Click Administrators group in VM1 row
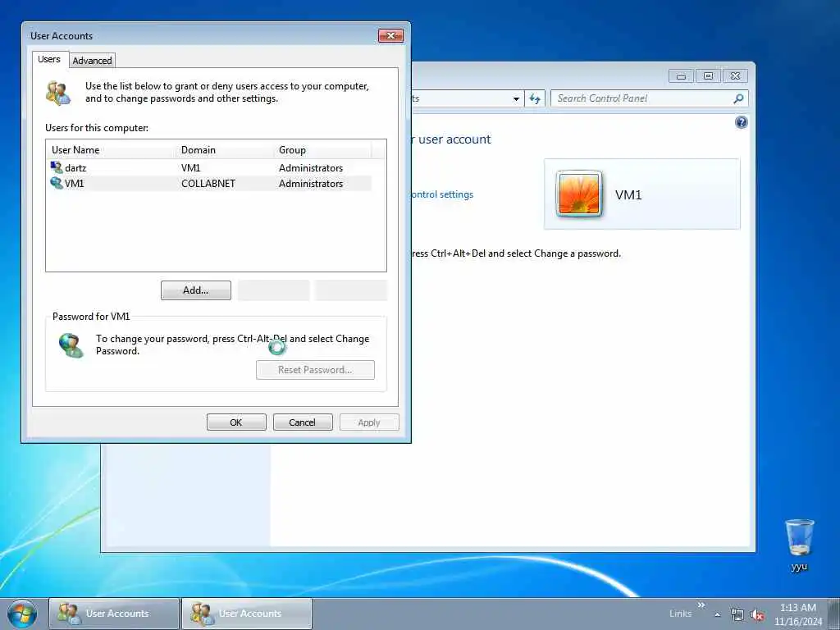This screenshot has height=630, width=840. [x=311, y=183]
